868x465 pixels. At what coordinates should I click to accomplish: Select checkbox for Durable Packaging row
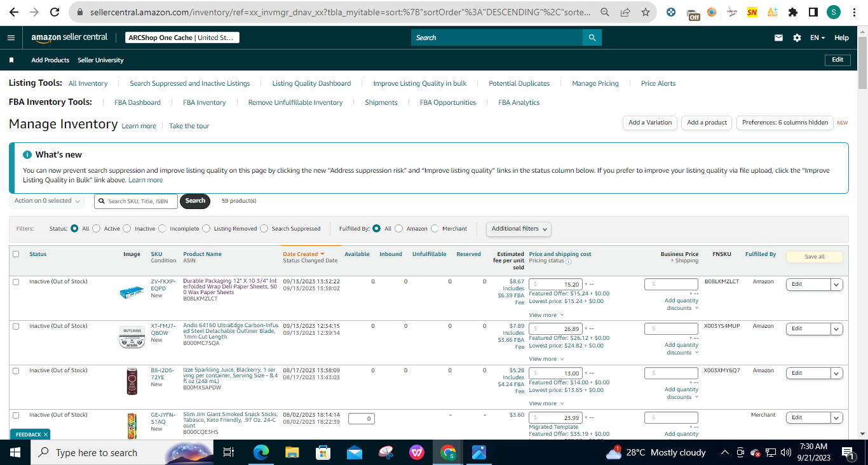[x=16, y=281]
